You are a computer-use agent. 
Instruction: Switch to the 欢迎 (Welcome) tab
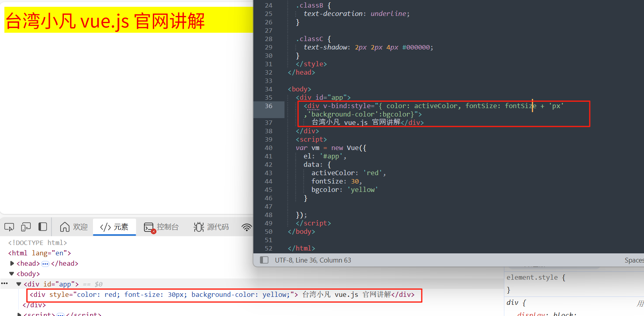click(x=74, y=227)
